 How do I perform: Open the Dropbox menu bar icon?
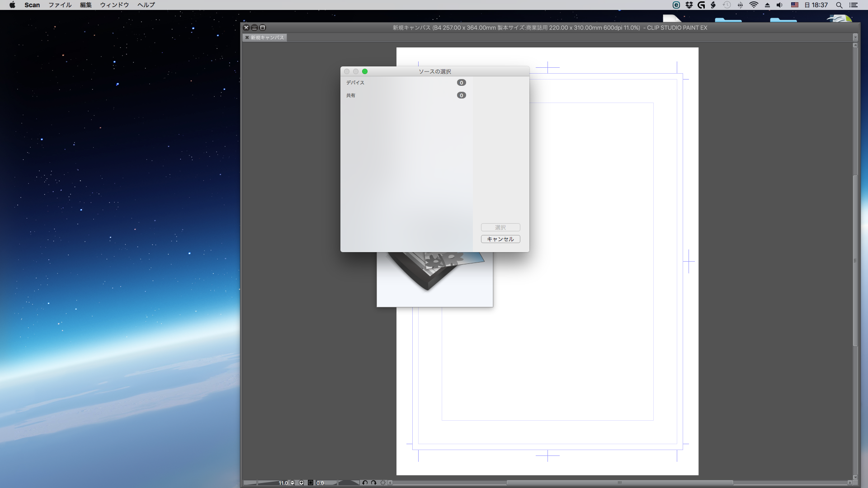pos(689,5)
